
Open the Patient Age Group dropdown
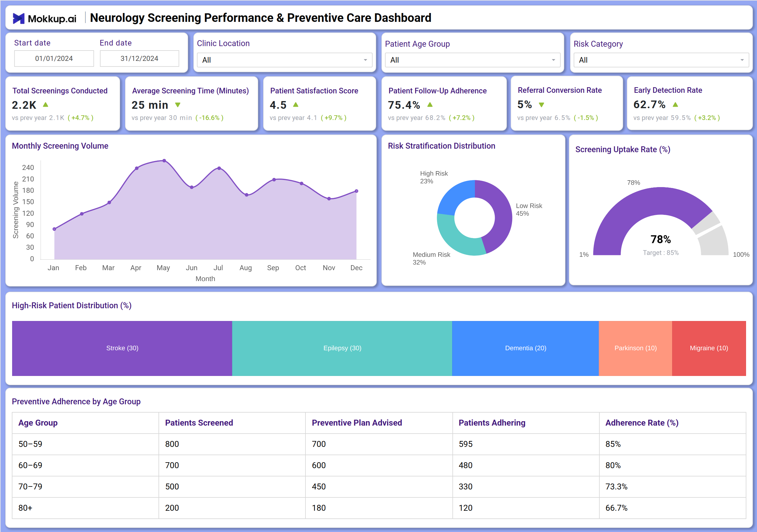click(x=473, y=60)
